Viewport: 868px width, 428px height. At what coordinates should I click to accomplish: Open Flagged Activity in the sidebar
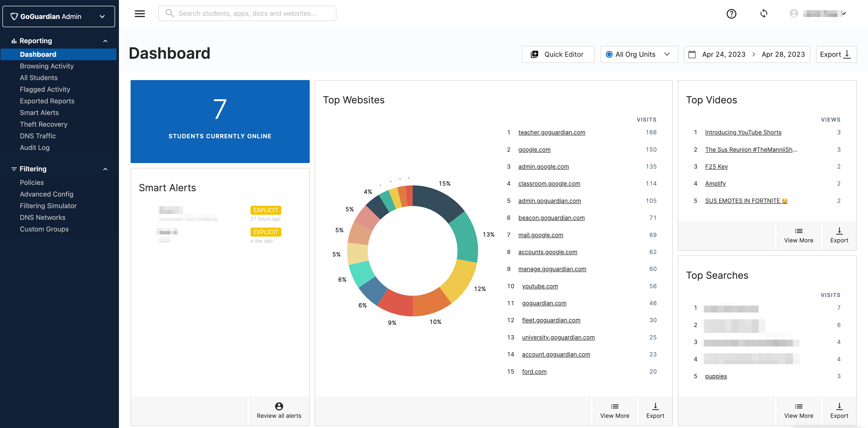45,89
